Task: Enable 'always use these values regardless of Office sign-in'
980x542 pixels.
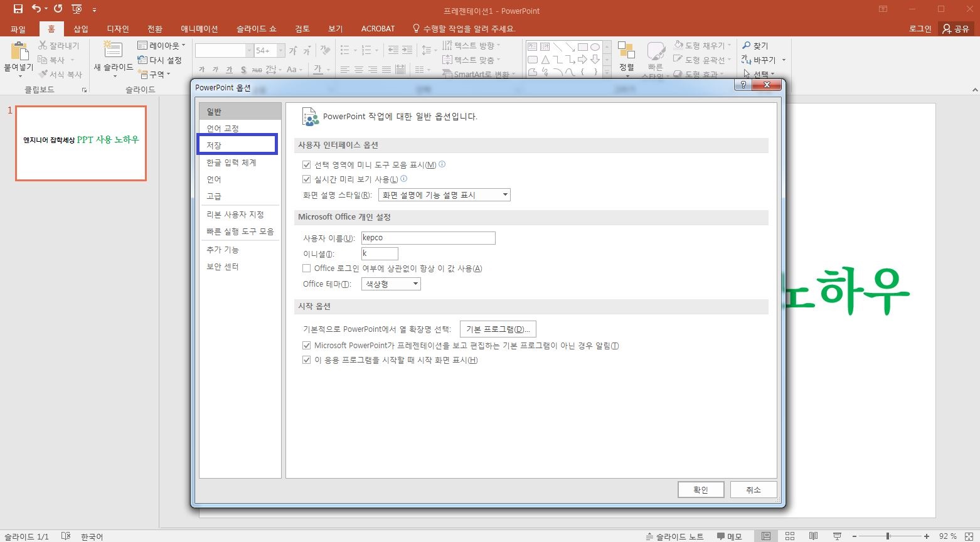Action: coord(307,268)
